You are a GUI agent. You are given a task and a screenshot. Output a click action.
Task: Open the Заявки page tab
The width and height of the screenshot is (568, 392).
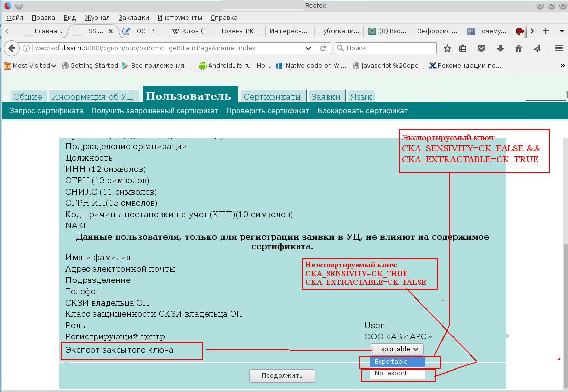pyautogui.click(x=326, y=97)
